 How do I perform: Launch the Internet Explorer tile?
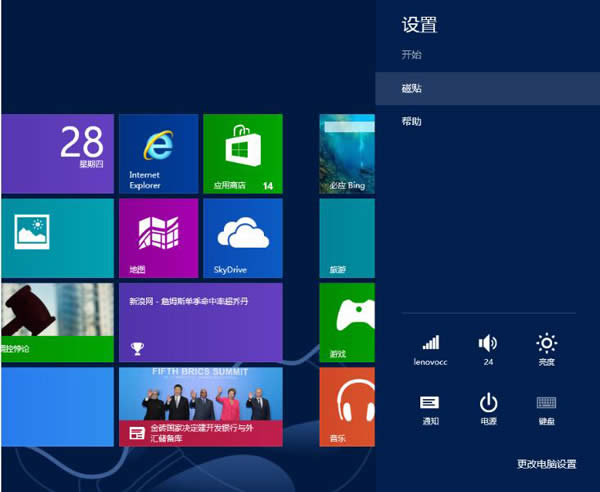[158, 154]
